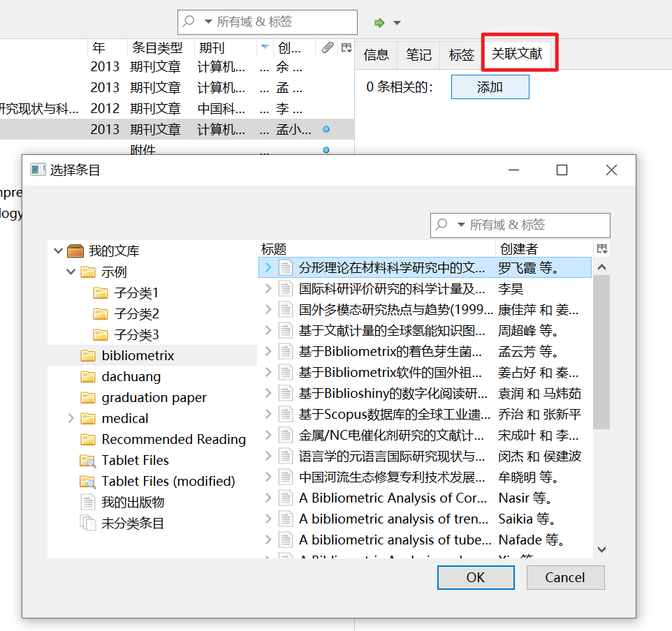Click the green locate arrow icon
This screenshot has width=672, height=631.
(x=378, y=22)
